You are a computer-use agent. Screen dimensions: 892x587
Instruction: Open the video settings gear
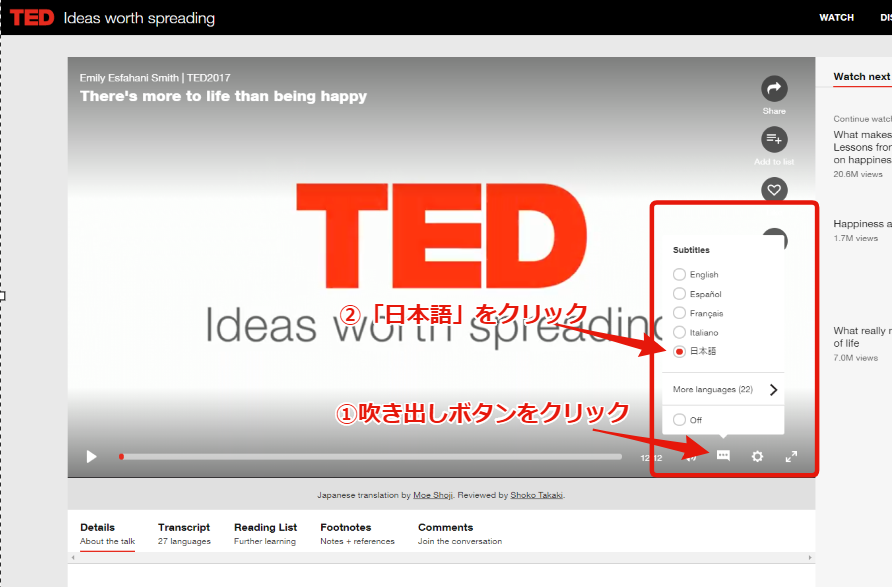757,456
